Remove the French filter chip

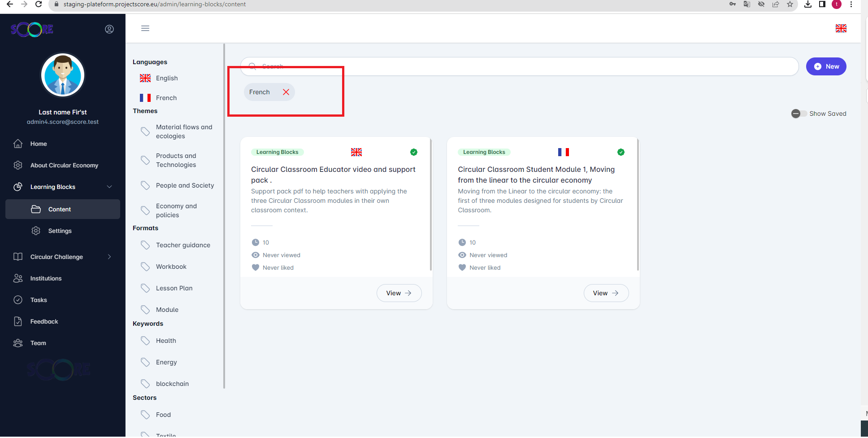(x=286, y=92)
